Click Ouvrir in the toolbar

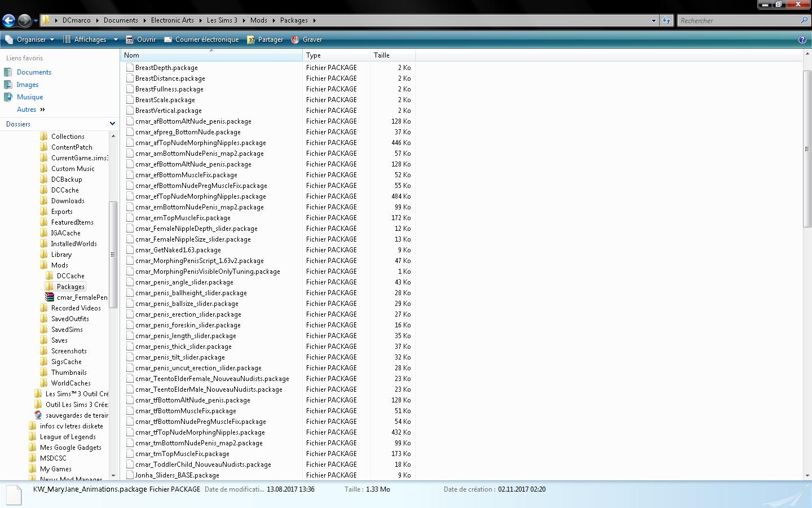(141, 40)
